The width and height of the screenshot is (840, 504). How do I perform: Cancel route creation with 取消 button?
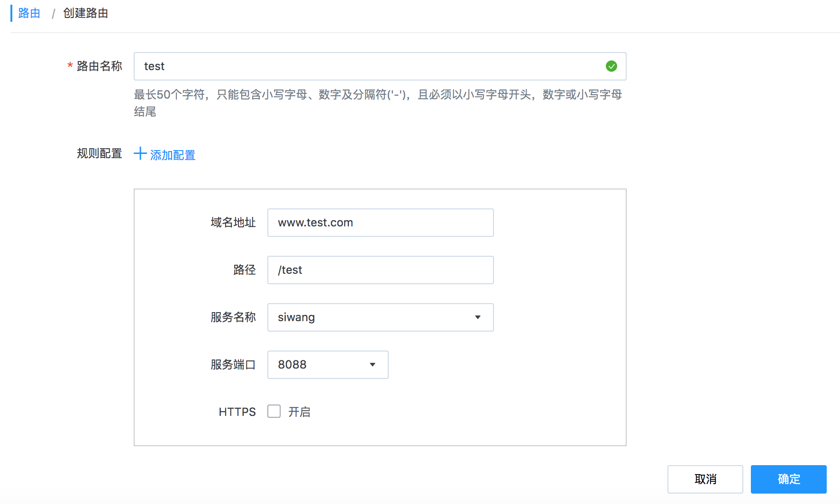705,479
